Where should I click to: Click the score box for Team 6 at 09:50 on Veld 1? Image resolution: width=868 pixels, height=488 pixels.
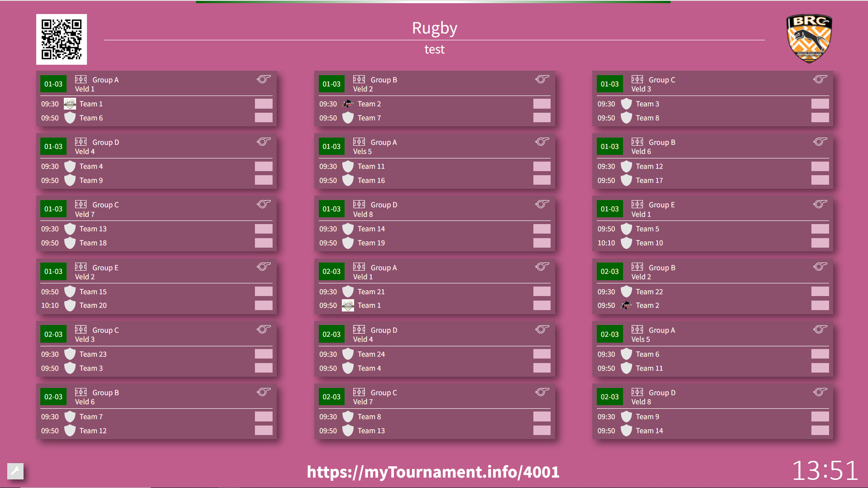click(264, 118)
